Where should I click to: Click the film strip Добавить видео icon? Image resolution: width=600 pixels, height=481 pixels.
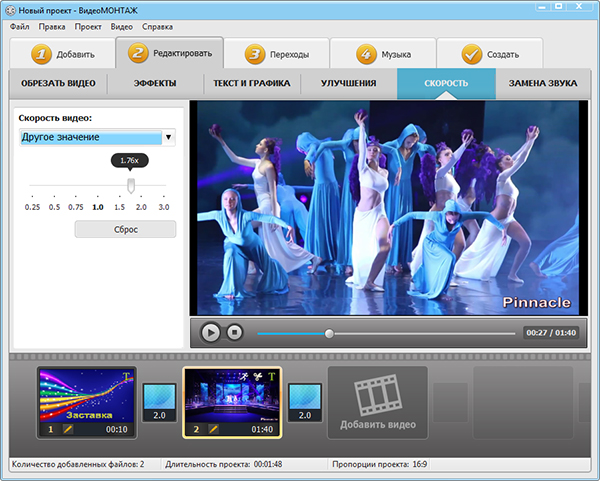378,395
